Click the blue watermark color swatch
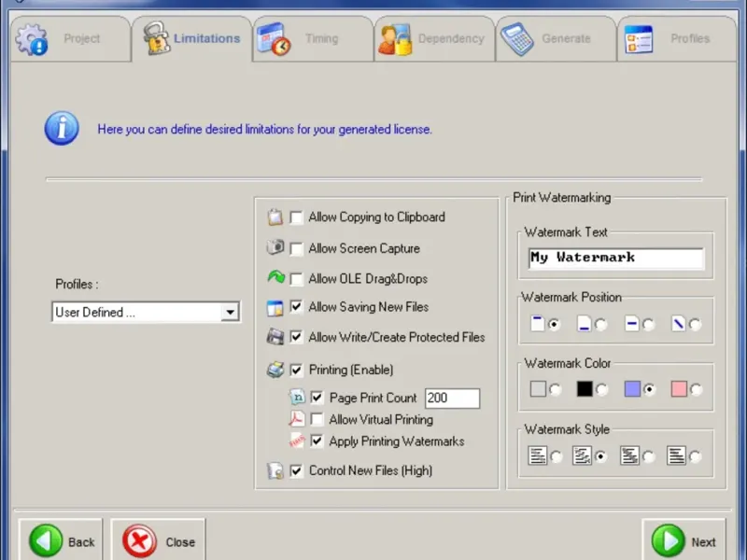This screenshot has width=747, height=560. tap(632, 389)
